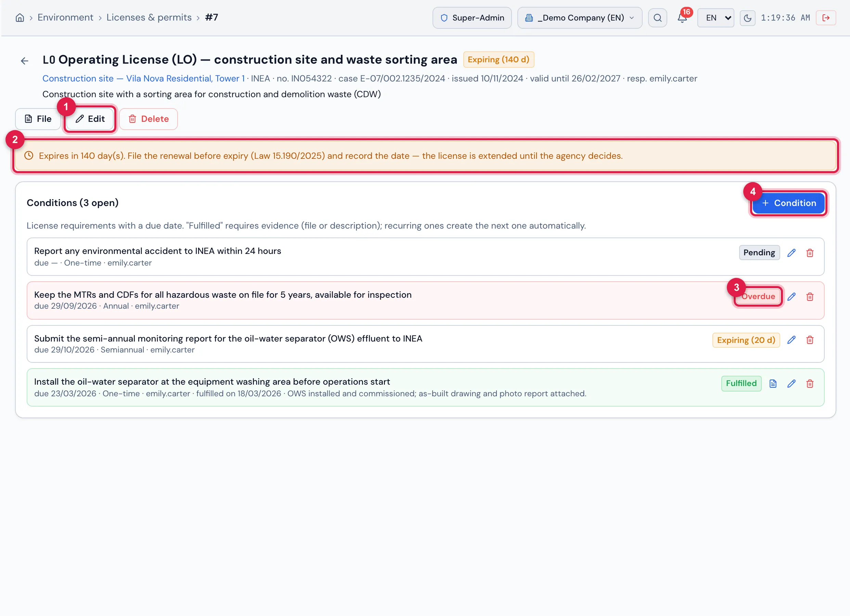Open the Construction site — Vila Nova Residential link

click(x=143, y=78)
